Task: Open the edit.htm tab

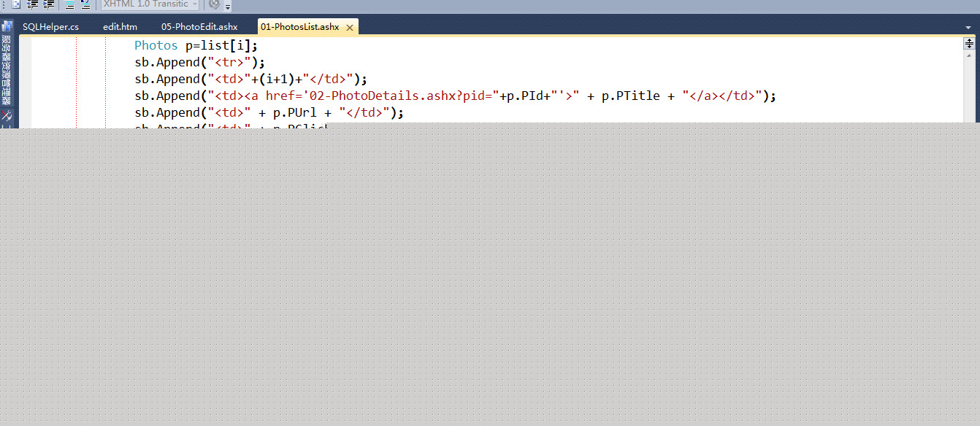Action: coord(120,26)
